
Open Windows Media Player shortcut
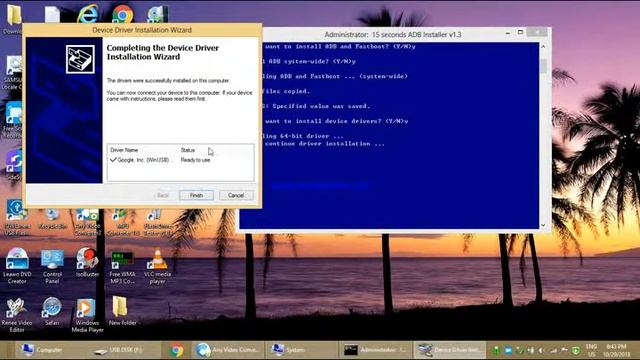[87, 314]
